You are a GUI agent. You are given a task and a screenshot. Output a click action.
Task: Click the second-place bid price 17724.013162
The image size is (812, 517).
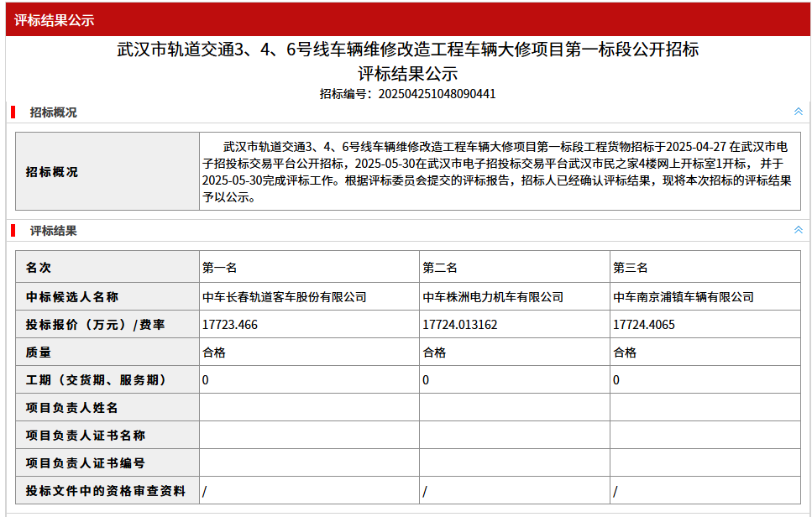point(460,325)
